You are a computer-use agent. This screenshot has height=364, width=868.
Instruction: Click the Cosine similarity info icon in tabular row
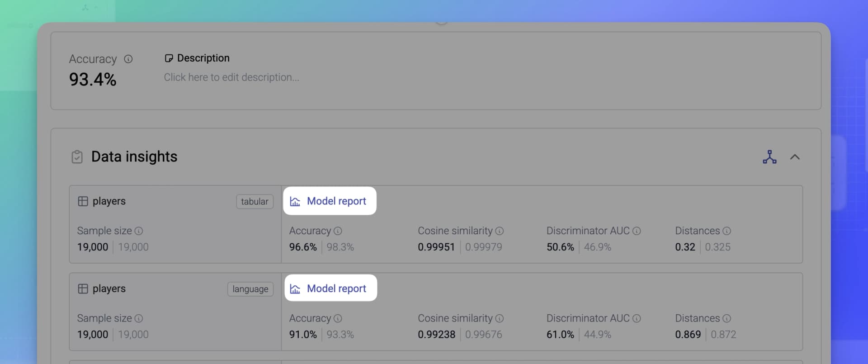(500, 231)
